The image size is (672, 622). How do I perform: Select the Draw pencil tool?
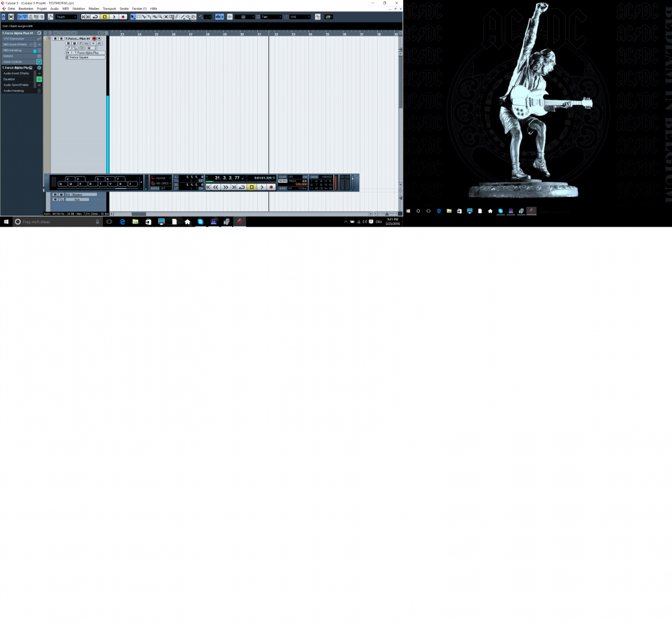click(176, 17)
